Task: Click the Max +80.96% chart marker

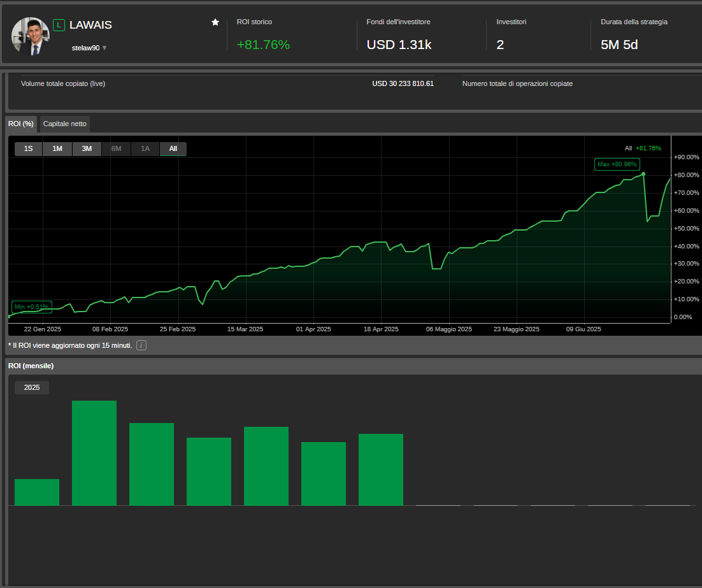Action: 616,164
